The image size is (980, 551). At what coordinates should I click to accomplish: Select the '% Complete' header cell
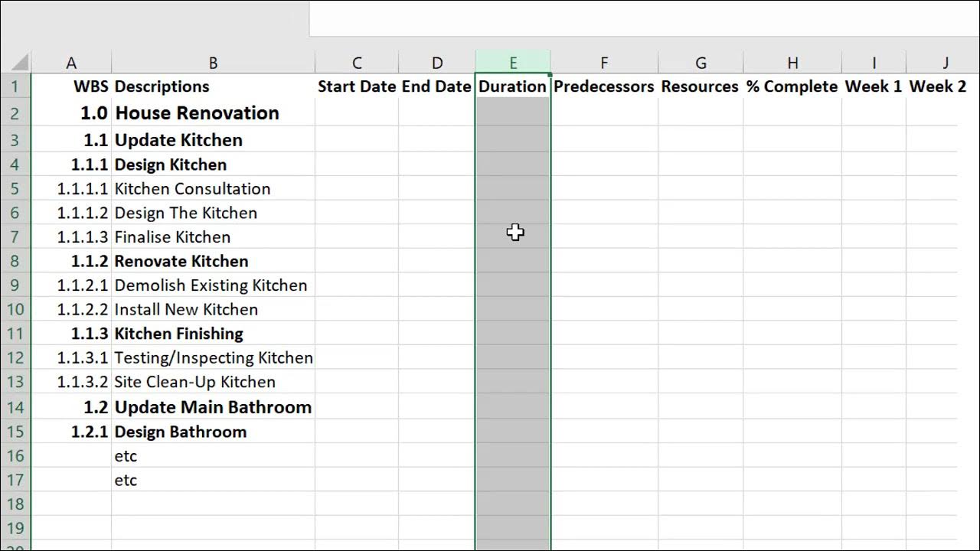(792, 86)
